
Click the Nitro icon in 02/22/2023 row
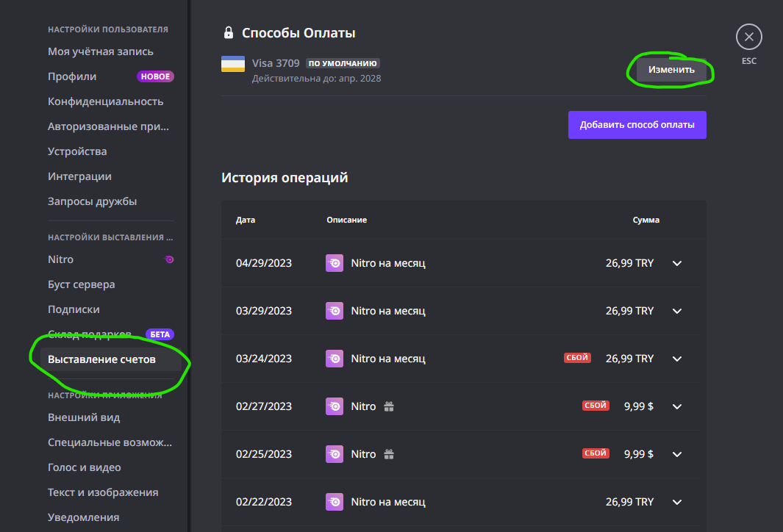(334, 502)
